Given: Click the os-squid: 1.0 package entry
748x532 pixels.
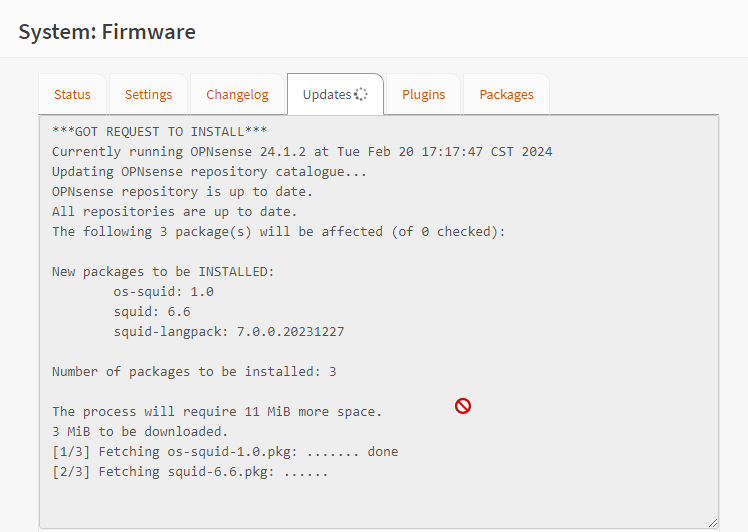Looking at the screenshot, I should click(x=163, y=292).
